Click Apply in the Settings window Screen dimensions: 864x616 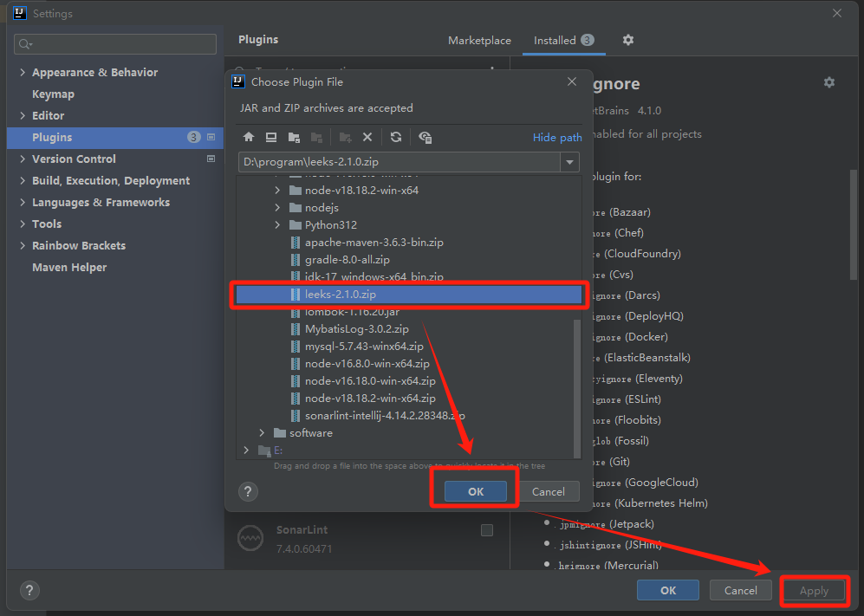pyautogui.click(x=814, y=591)
